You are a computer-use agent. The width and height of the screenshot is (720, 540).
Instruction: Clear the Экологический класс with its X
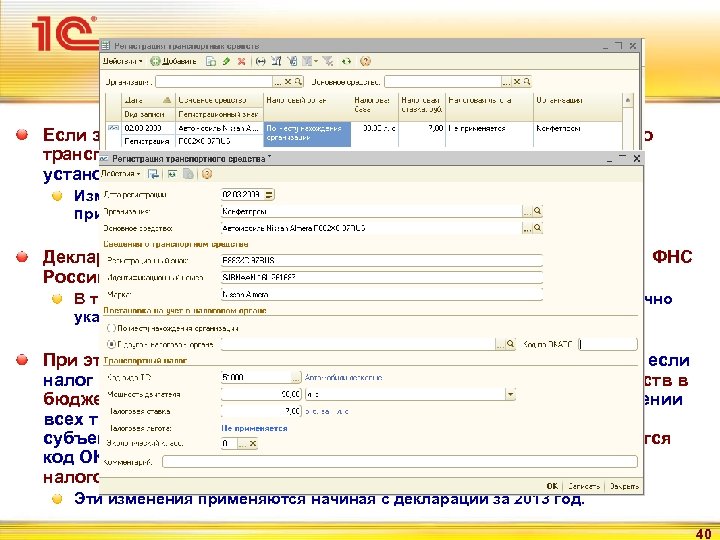coord(253,444)
